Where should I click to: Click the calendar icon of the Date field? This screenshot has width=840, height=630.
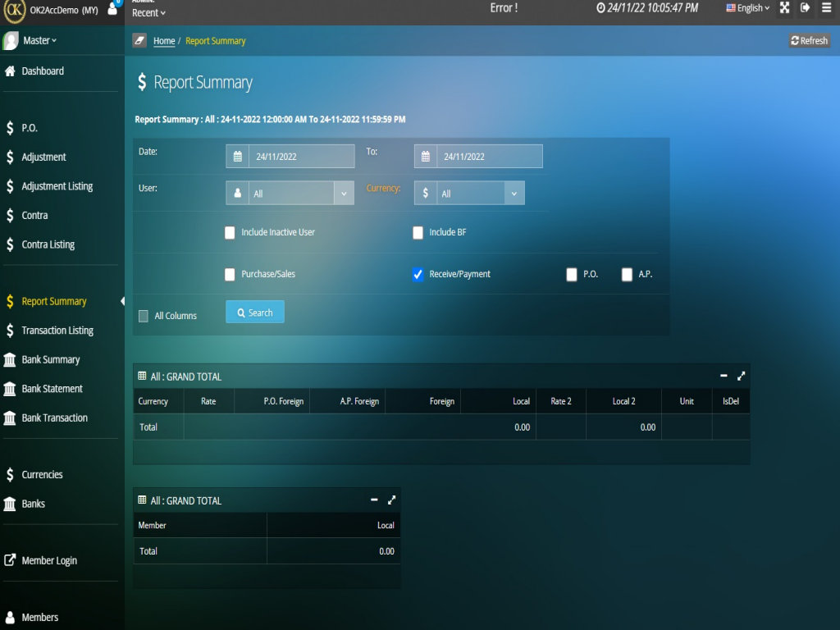(238, 157)
